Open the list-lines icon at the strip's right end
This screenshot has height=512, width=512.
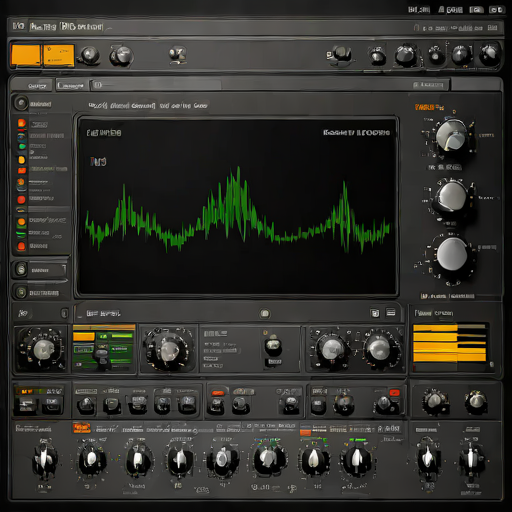coord(391,312)
